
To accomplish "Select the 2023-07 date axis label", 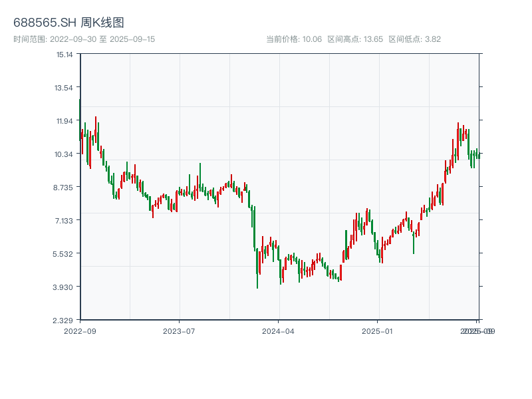I will point(179,331).
